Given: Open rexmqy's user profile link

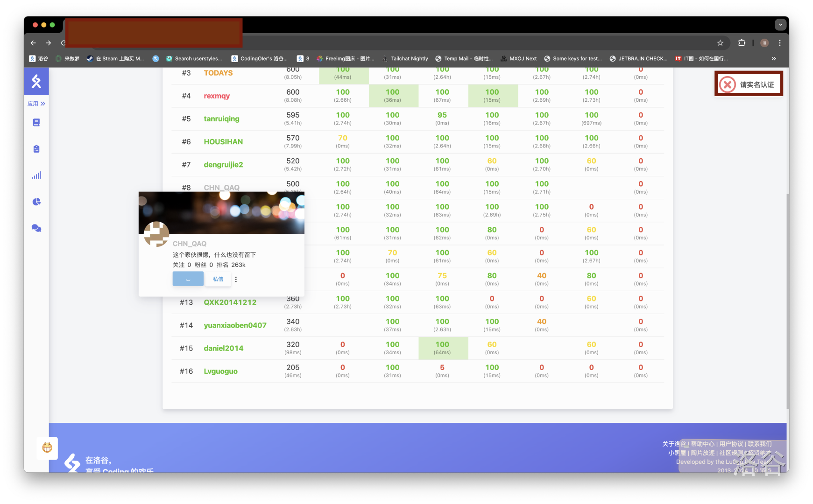Looking at the screenshot, I should [217, 96].
